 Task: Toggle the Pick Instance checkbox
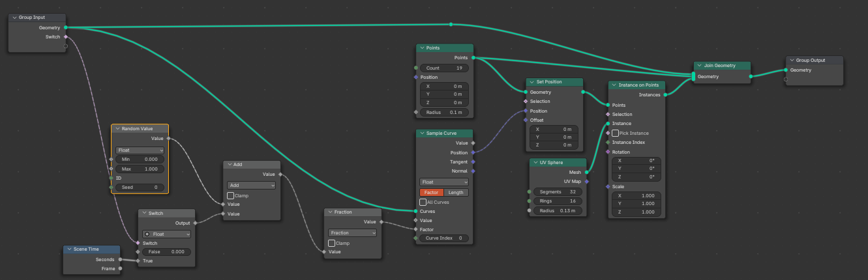[615, 133]
